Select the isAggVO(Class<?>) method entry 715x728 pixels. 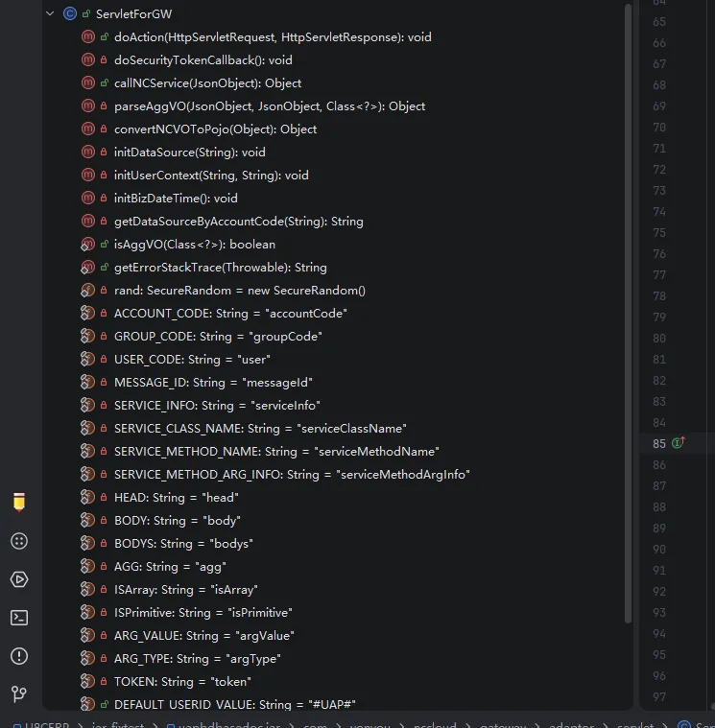(194, 245)
